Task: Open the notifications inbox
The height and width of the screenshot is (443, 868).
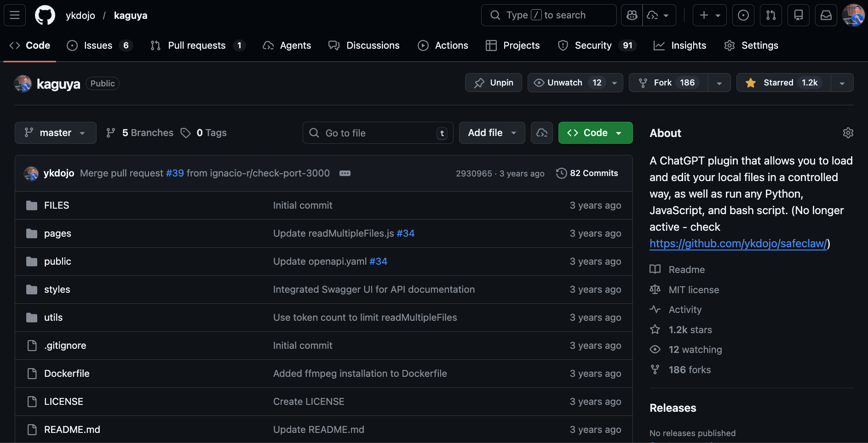Action: pos(826,15)
